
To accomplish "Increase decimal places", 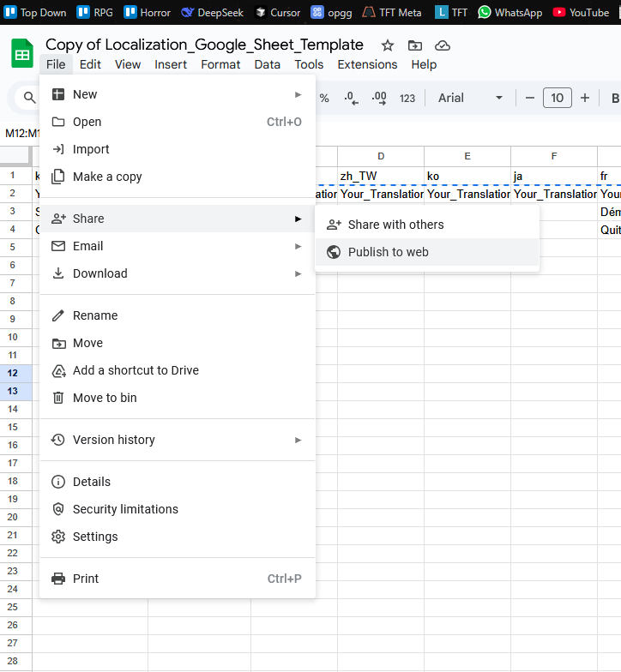I will [379, 98].
